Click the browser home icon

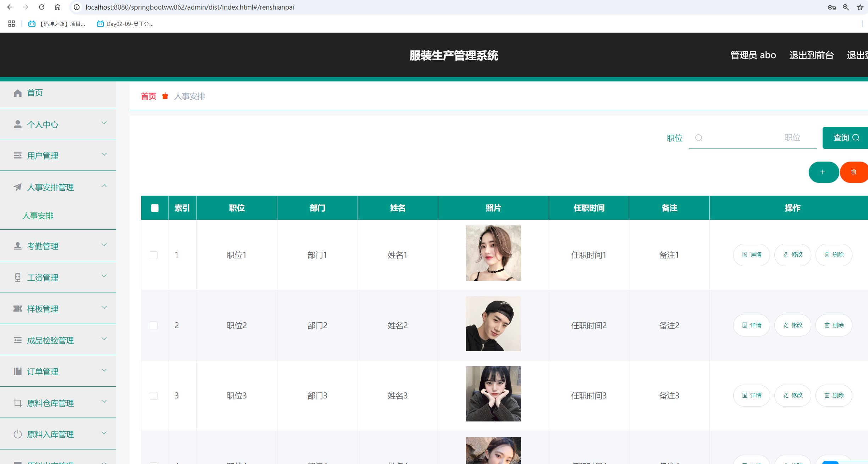57,7
